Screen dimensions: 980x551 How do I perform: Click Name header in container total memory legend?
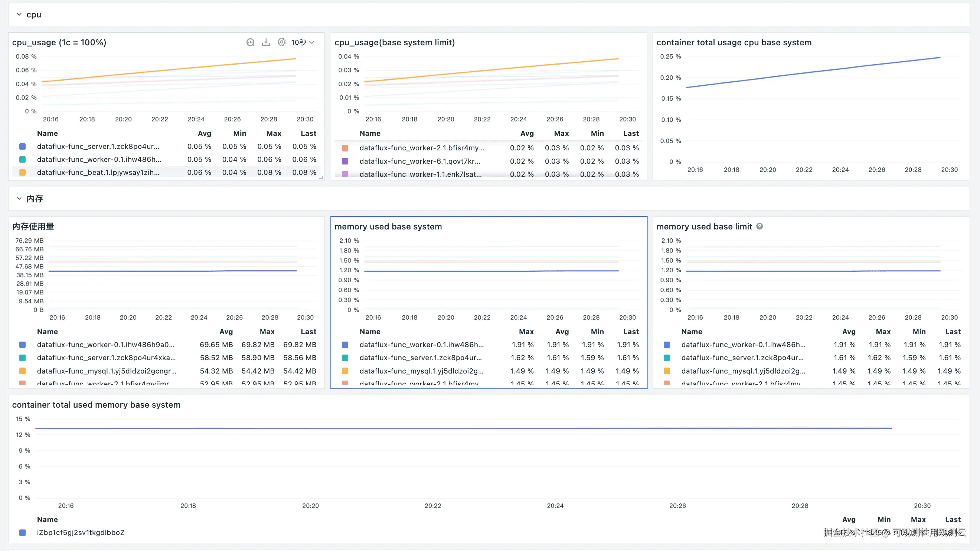[x=48, y=520]
